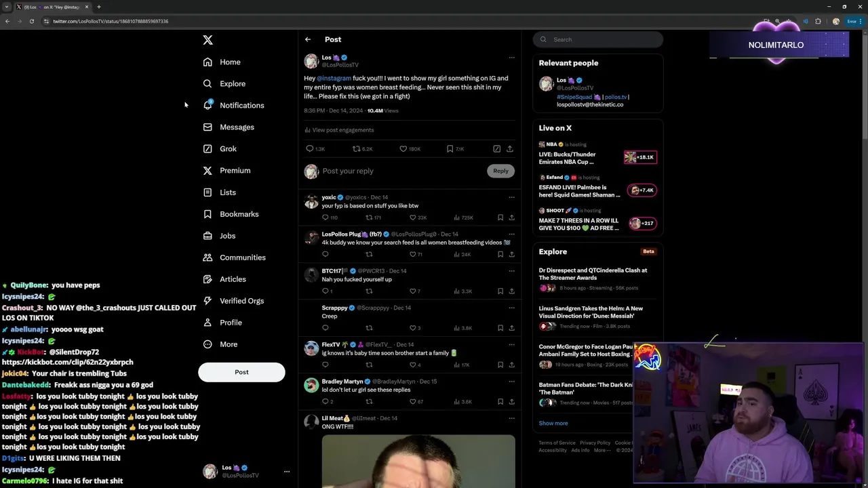Open Los profile under Relevant people
868x488 pixels.
[x=566, y=80]
